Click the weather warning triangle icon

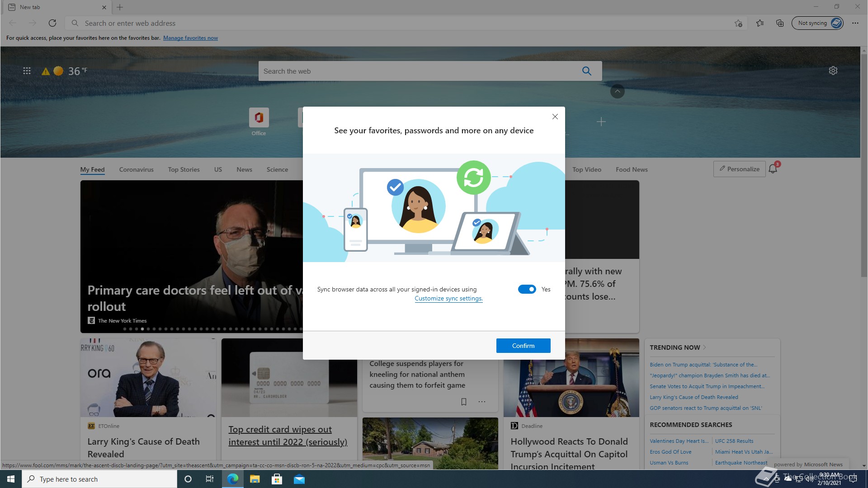point(46,71)
